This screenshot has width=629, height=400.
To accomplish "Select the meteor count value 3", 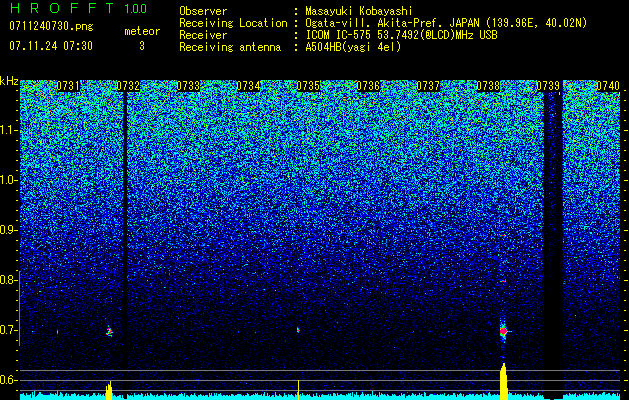I will click(x=142, y=46).
